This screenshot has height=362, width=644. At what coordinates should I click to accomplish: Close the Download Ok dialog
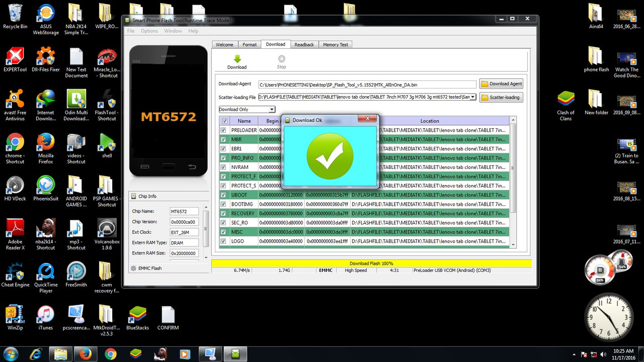point(368,119)
